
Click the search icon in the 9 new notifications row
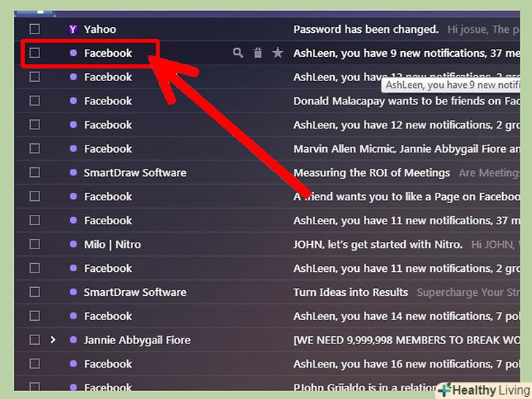[237, 53]
